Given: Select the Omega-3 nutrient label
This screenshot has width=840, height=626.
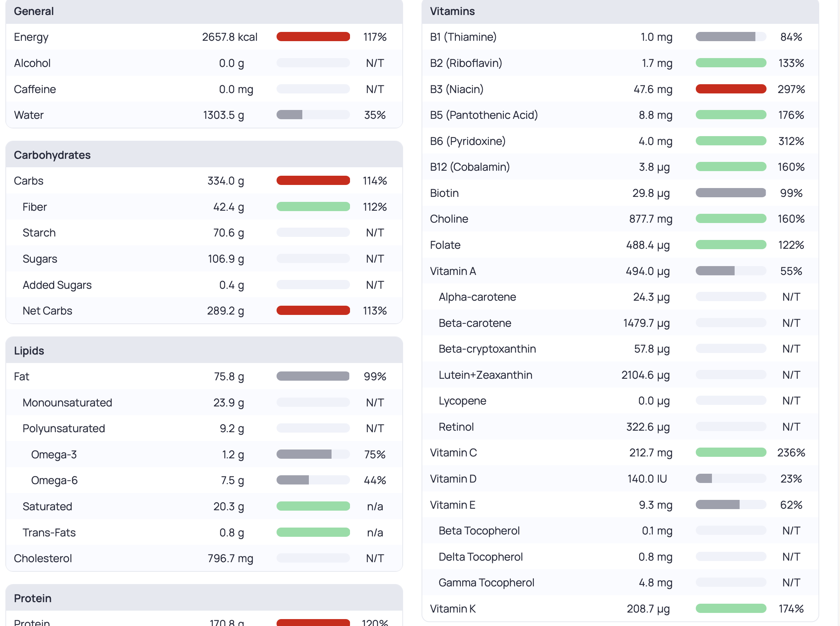Looking at the screenshot, I should coord(54,455).
